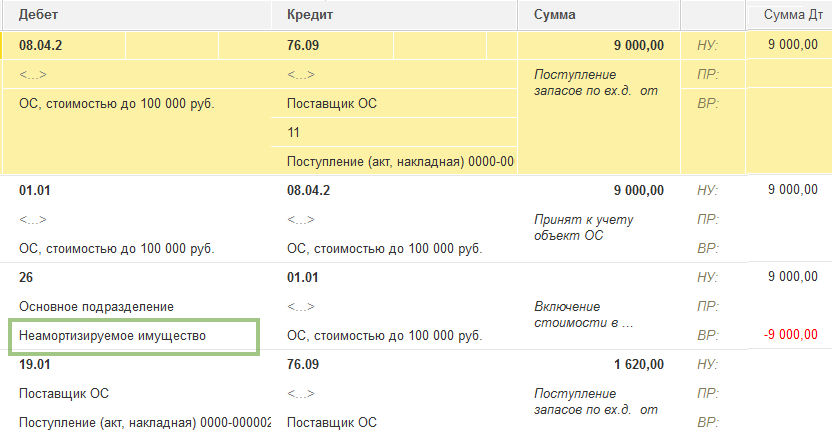Select debit account 01.01 in second entry
The image size is (832, 438).
(x=36, y=190)
